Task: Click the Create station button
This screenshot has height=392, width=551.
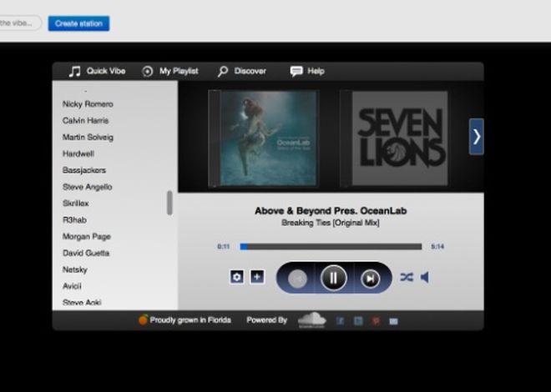Action: point(78,23)
